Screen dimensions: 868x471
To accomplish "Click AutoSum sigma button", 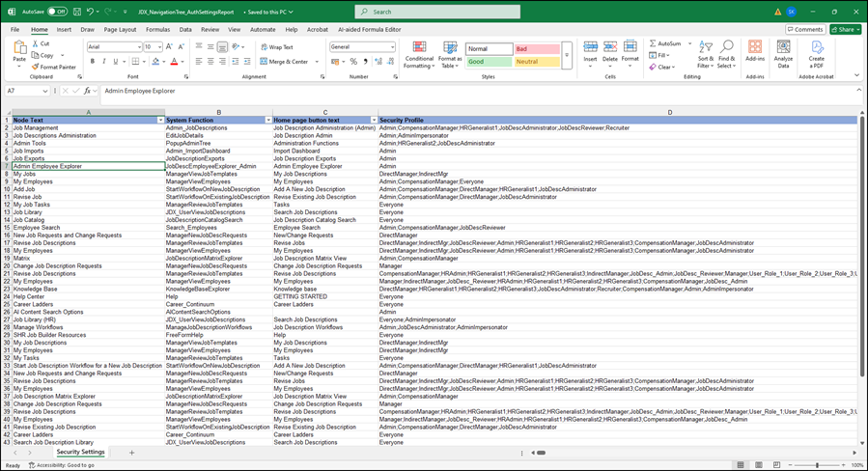I will coord(665,43).
